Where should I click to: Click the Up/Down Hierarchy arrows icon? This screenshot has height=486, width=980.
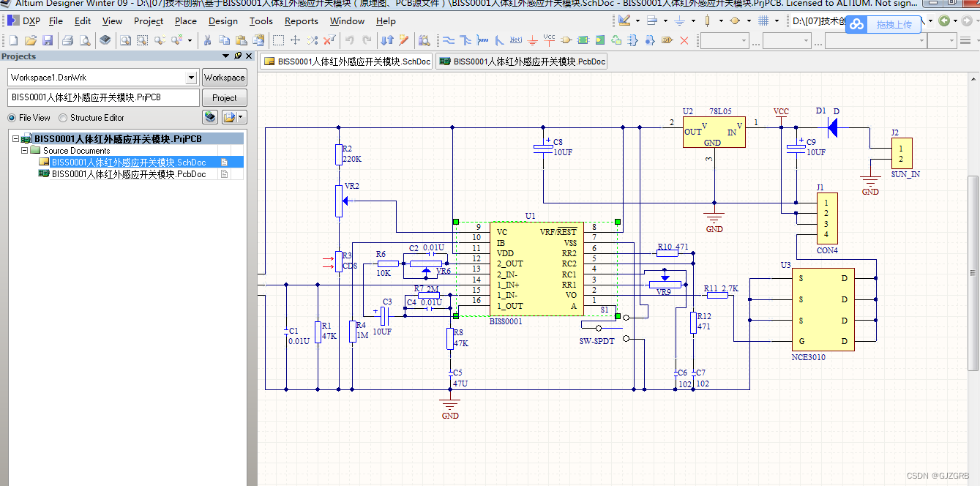(386, 40)
